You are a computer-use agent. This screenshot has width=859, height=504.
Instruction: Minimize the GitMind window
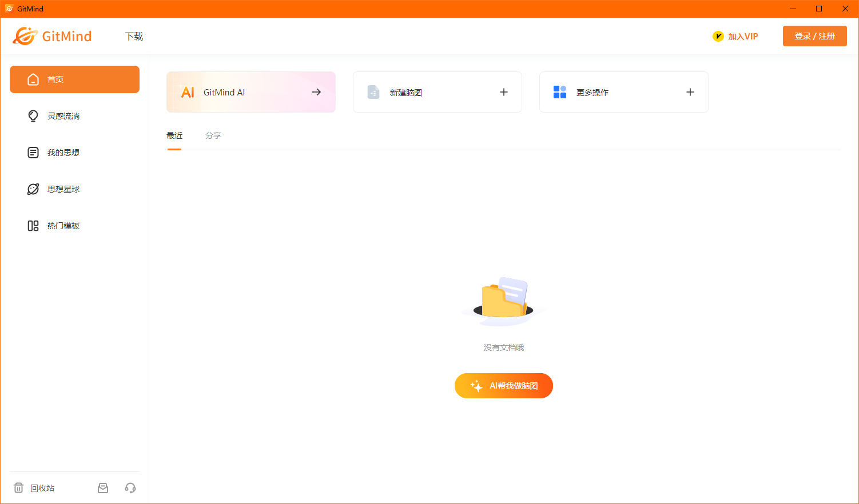793,9
